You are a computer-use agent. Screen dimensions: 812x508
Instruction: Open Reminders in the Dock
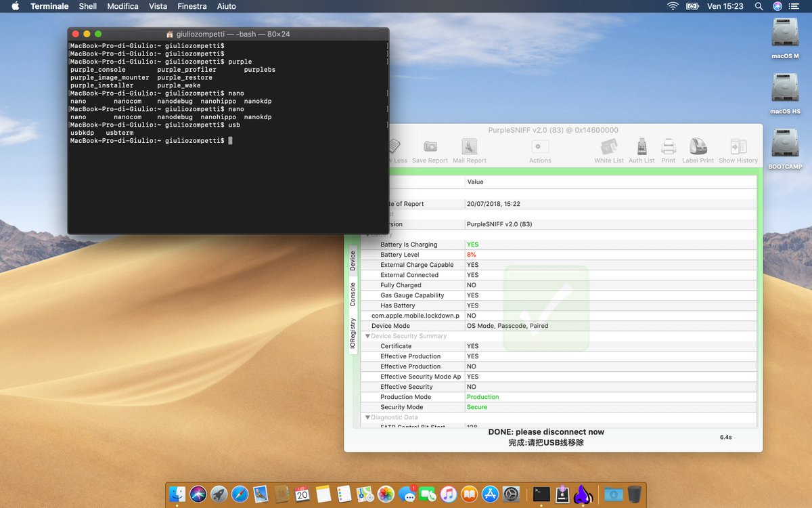[x=344, y=494]
